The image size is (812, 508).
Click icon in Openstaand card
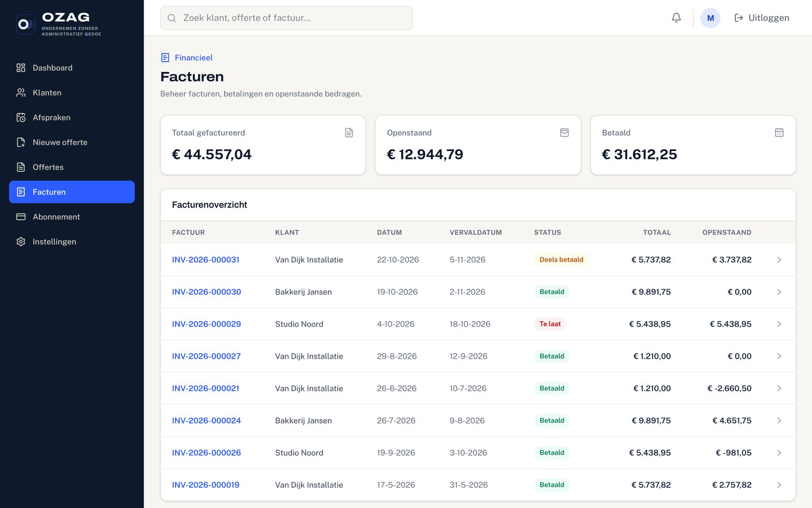[564, 133]
